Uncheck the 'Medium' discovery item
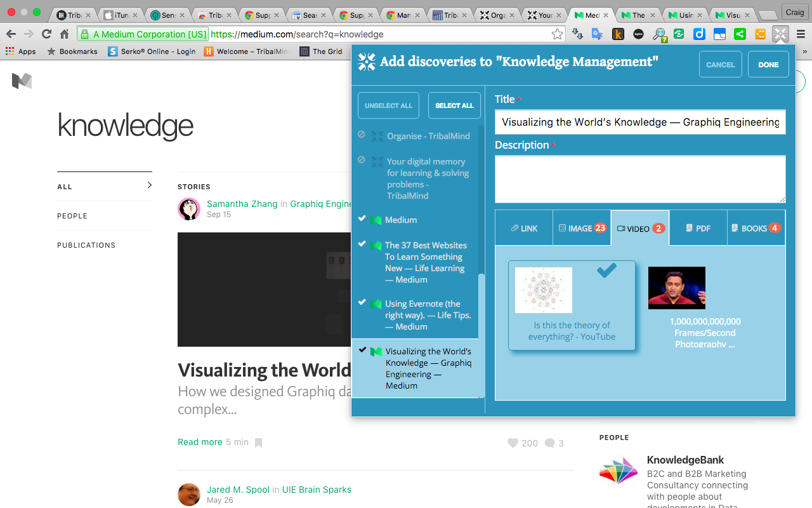Screen dimensions: 812x508 pos(362,219)
